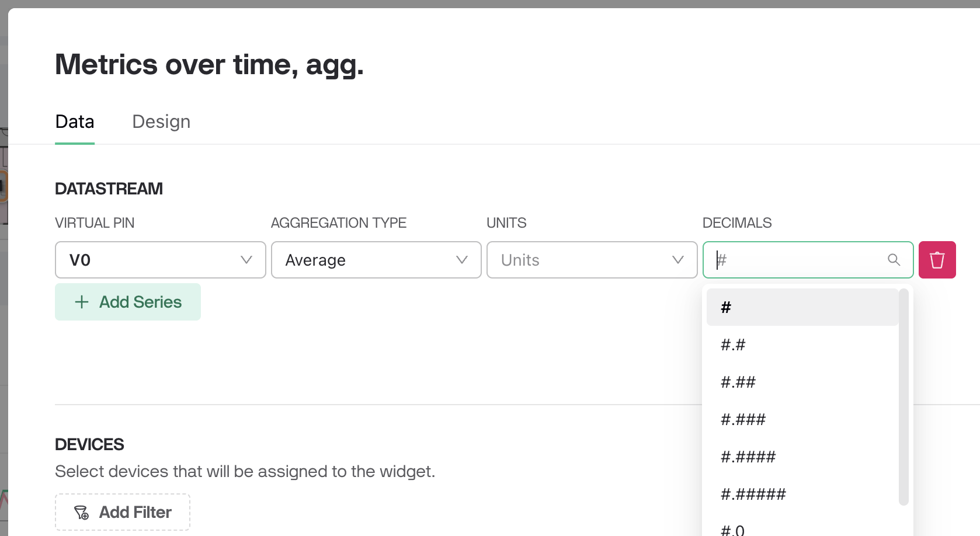Click the plus icon on Add Series
The width and height of the screenshot is (980, 536).
click(82, 302)
